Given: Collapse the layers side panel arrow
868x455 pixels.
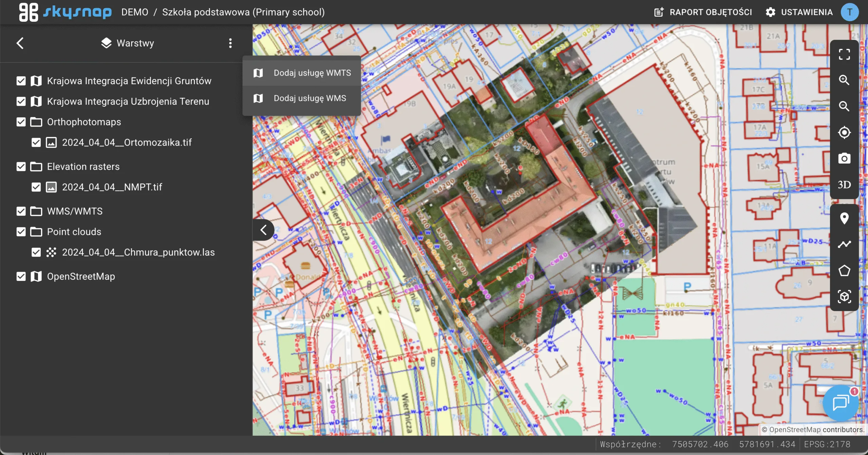Looking at the screenshot, I should tap(263, 230).
